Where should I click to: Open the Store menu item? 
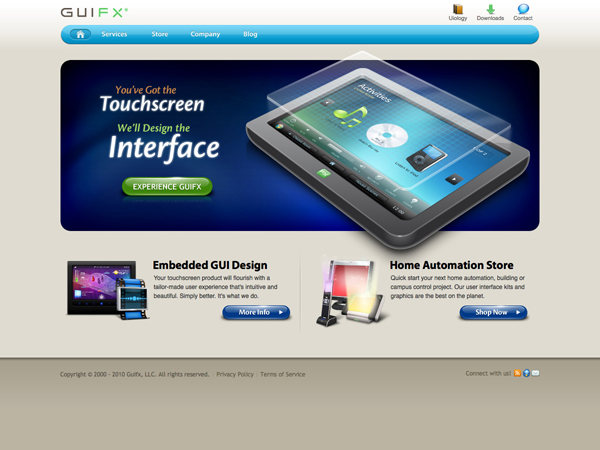pos(160,34)
